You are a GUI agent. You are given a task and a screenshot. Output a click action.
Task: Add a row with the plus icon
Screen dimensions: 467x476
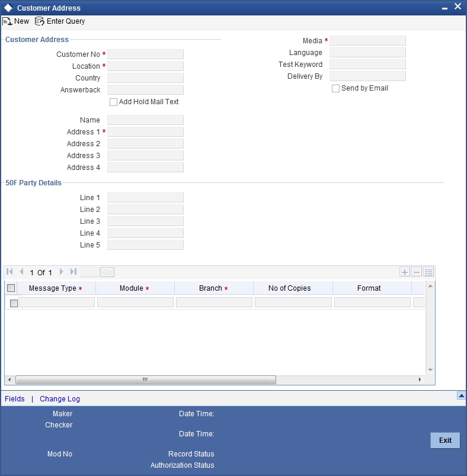(405, 272)
